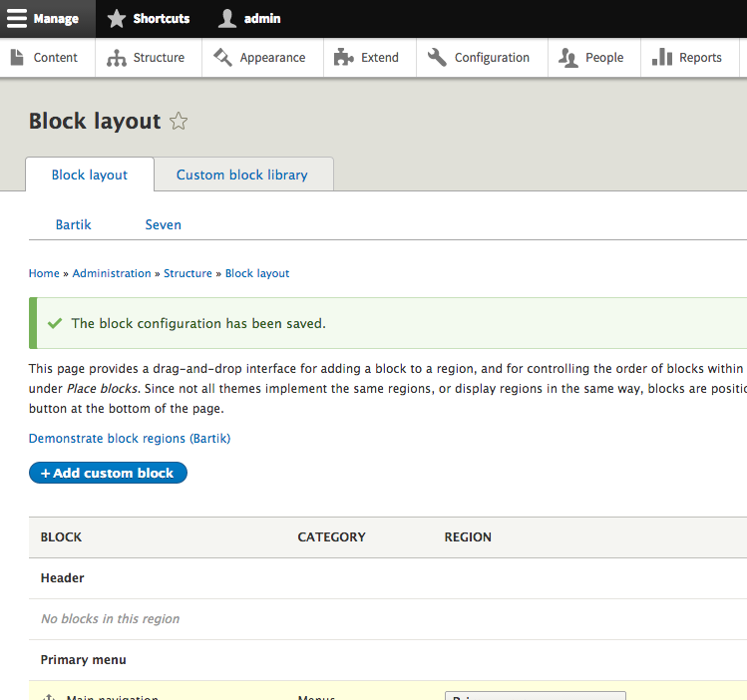Select the Bartik theme tab
The height and width of the screenshot is (700, 747).
(74, 224)
